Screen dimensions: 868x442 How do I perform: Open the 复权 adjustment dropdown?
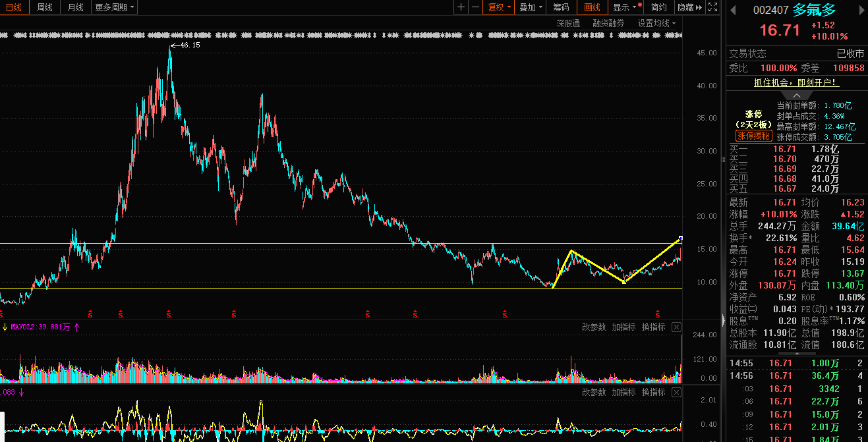pos(499,7)
